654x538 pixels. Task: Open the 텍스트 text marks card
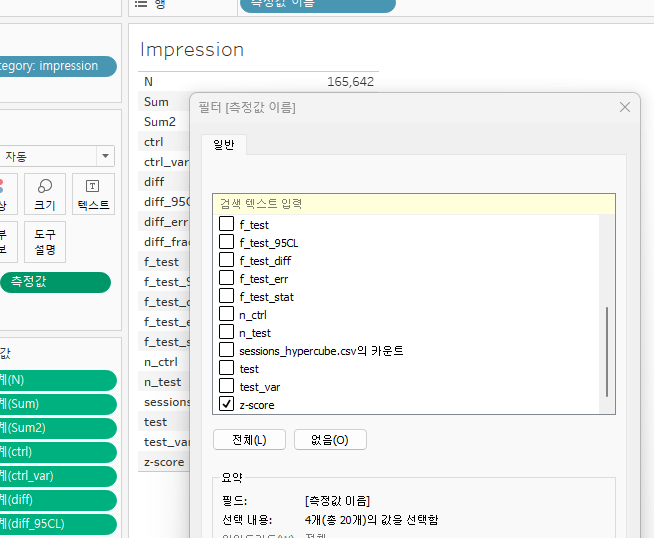pos(93,194)
